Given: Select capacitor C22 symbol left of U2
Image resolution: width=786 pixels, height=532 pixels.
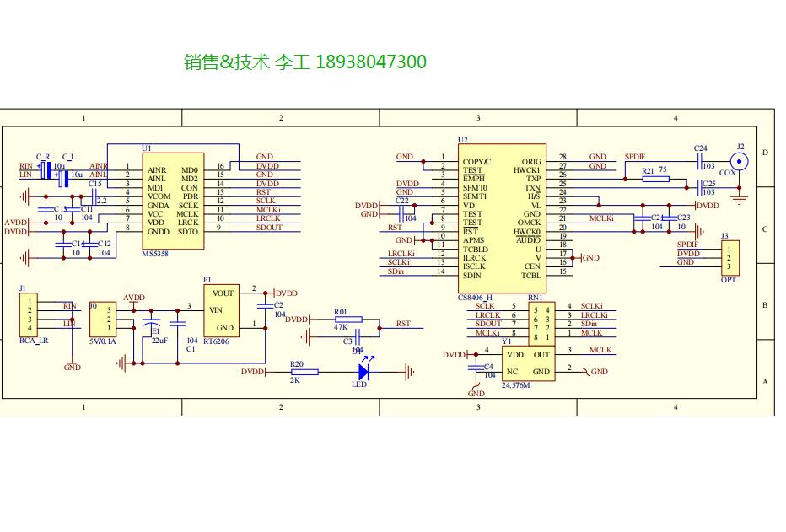Looking at the screenshot, I should (401, 214).
